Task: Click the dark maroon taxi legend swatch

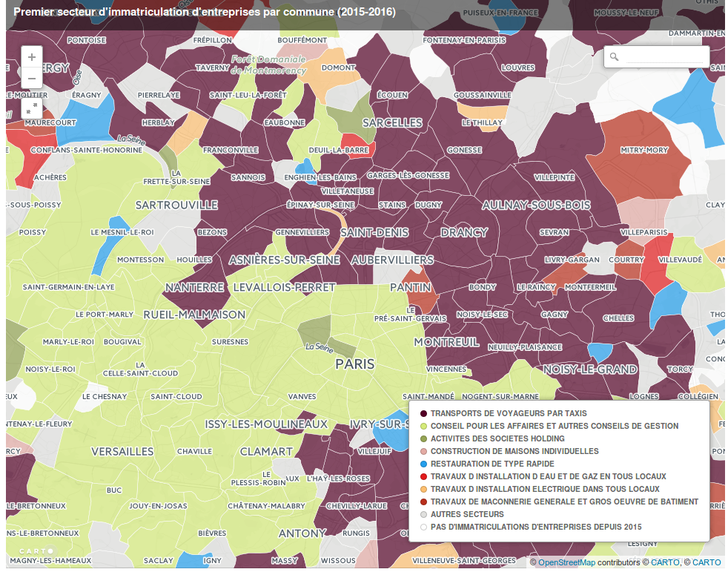Action: click(423, 413)
